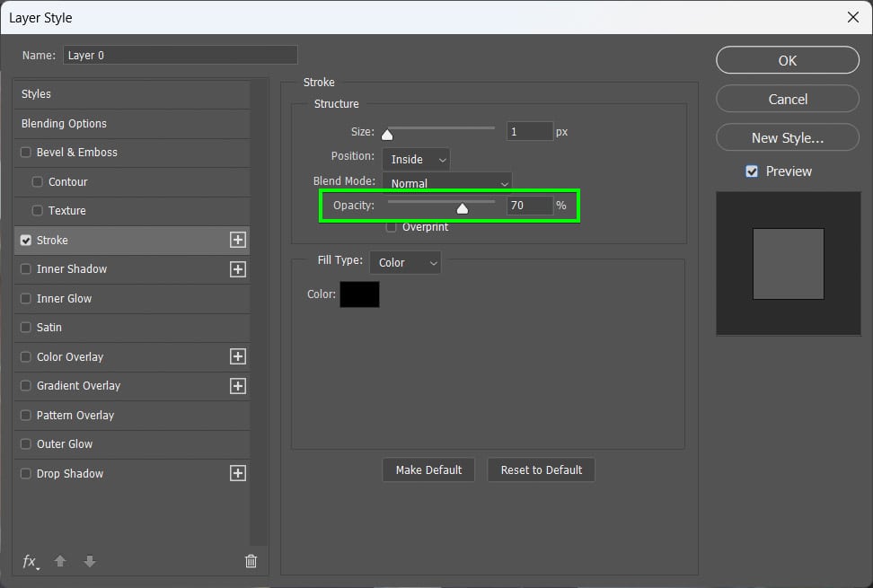Click the plus icon next to Color Overlay
This screenshot has width=873, height=588.
coord(238,356)
